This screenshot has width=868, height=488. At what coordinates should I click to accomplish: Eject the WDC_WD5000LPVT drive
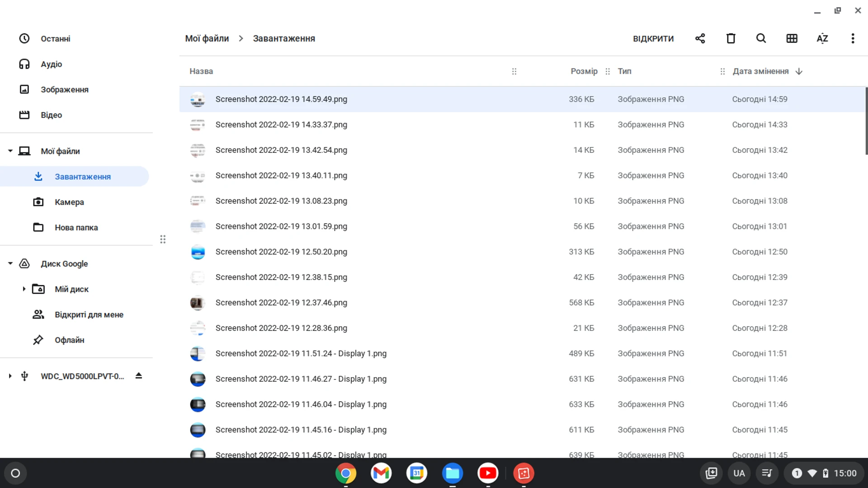(x=139, y=376)
